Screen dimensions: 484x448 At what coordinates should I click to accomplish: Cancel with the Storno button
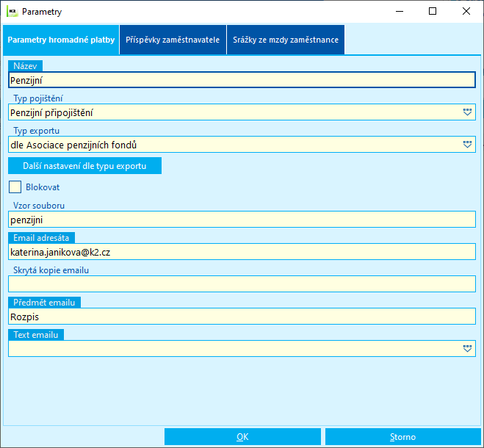[402, 437]
